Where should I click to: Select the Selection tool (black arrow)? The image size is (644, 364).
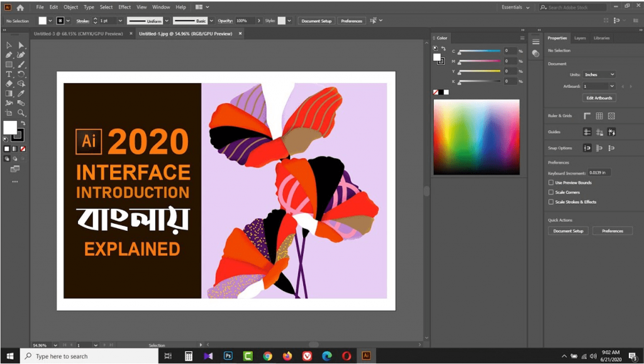point(9,45)
